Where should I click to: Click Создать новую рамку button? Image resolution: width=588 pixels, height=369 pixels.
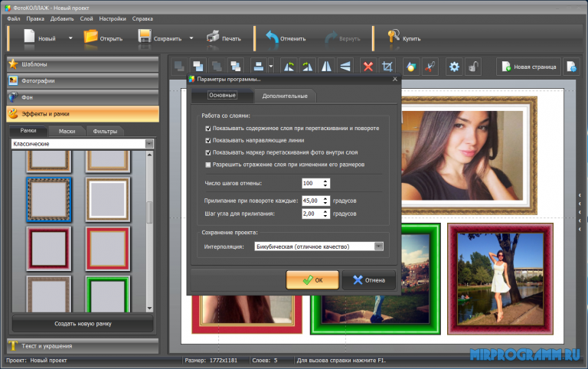83,324
